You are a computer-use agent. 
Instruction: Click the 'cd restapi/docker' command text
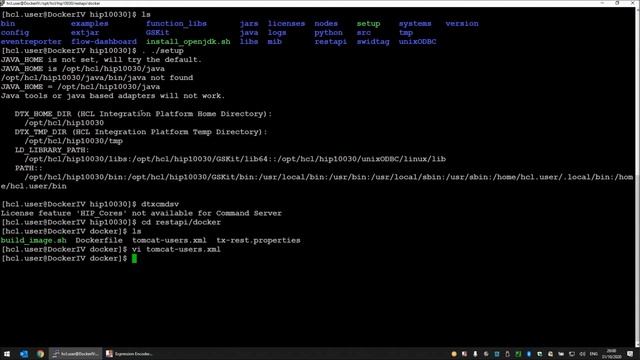pos(181,222)
